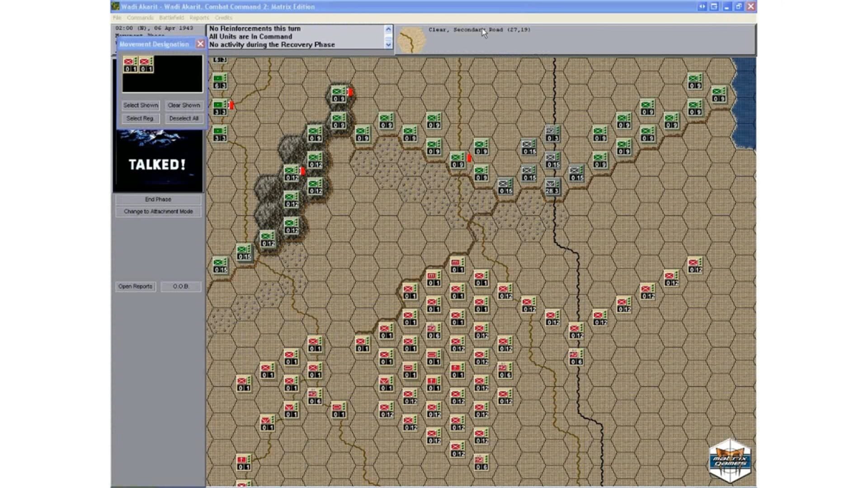Close the Movement Designation panel
The height and width of the screenshot is (488, 868).
200,44
